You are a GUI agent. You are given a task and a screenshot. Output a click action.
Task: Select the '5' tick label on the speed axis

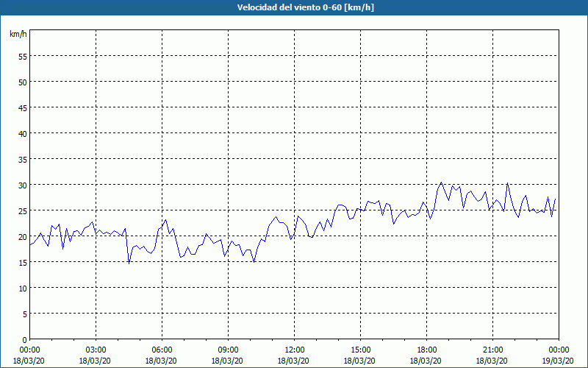point(25,314)
